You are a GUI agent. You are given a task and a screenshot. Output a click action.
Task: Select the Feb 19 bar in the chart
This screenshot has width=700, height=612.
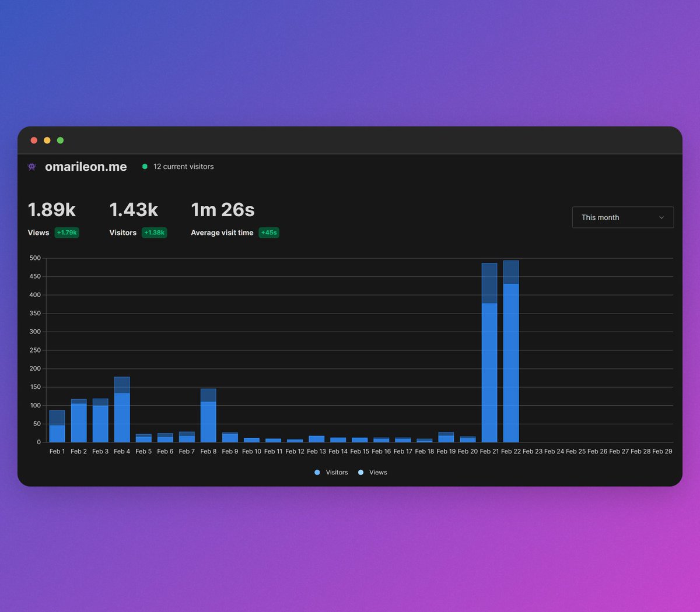click(x=446, y=437)
